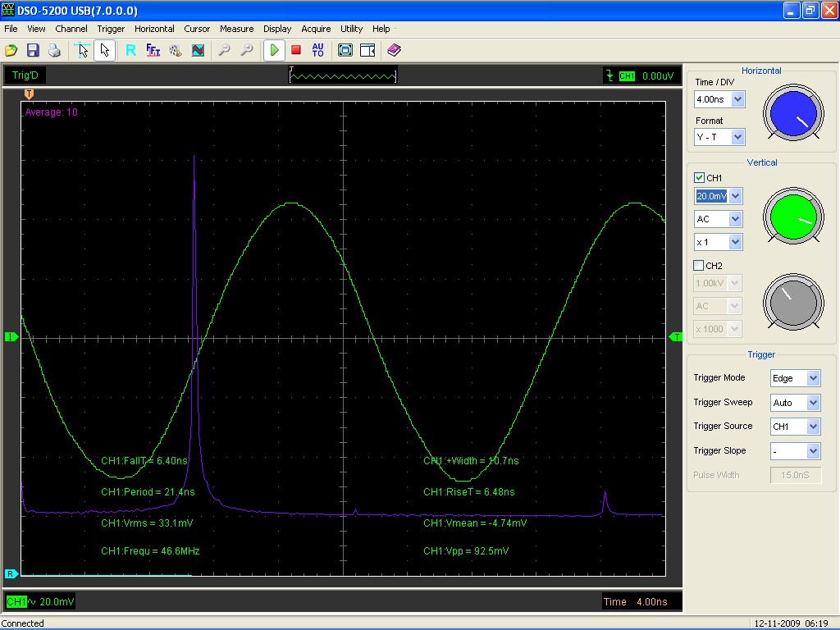Click the blue Horizontal time knob

[792, 113]
